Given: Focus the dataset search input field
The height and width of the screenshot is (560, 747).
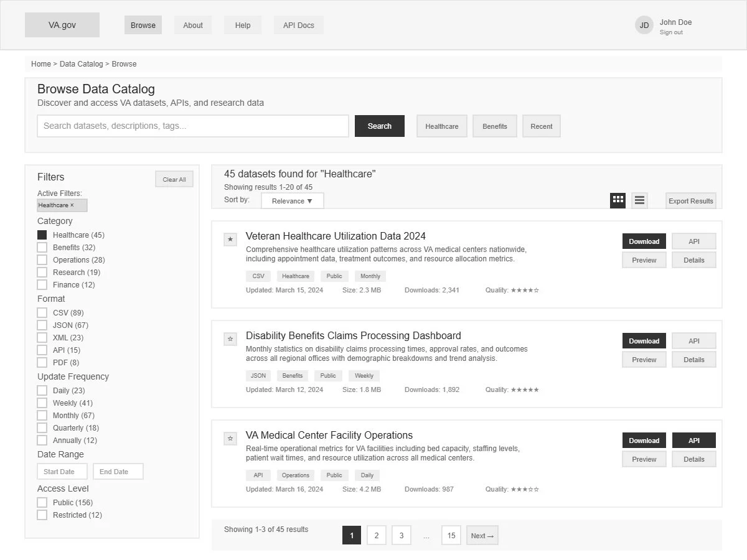Looking at the screenshot, I should coord(193,126).
